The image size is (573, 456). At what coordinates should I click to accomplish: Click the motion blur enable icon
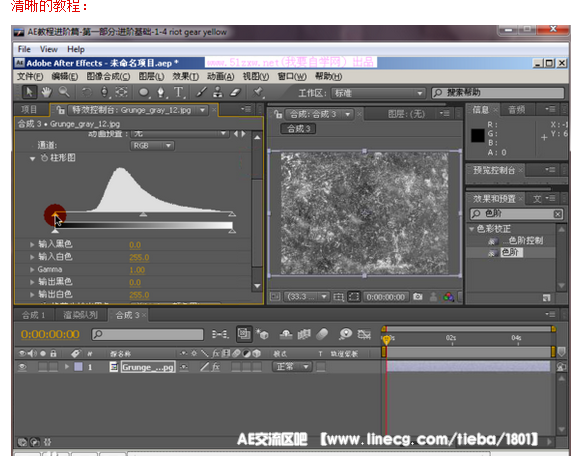[x=322, y=334]
